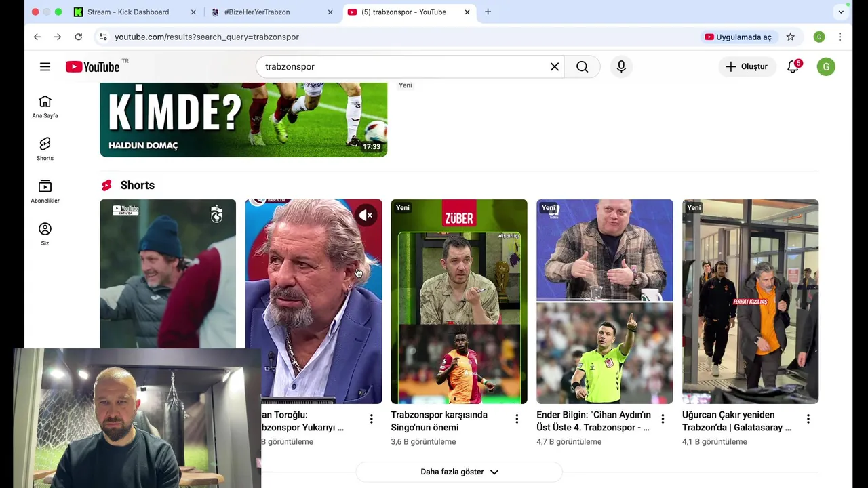The image size is (868, 488).
Task: Click the browser address bar URL
Action: [207, 37]
